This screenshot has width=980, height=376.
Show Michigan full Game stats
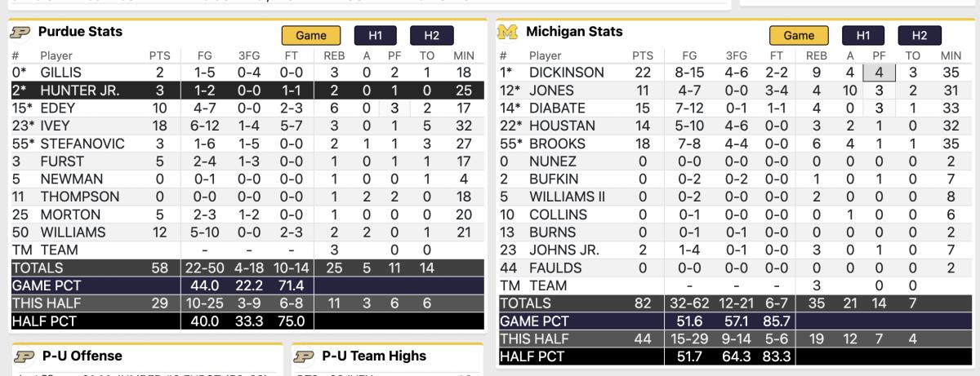[799, 36]
